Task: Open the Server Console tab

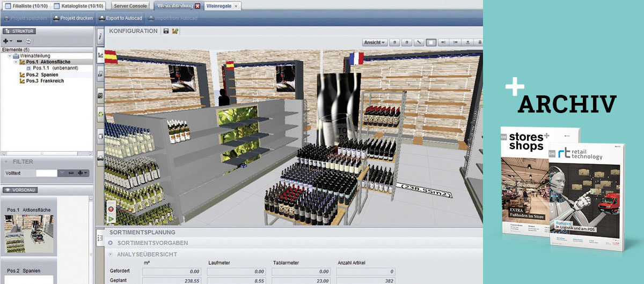Action: tap(131, 6)
